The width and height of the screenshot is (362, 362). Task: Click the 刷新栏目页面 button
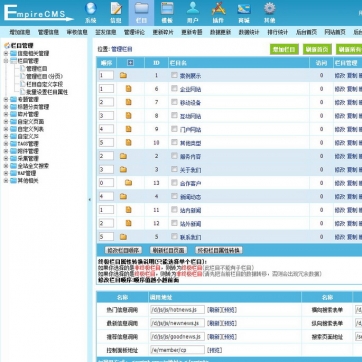coord(168,250)
